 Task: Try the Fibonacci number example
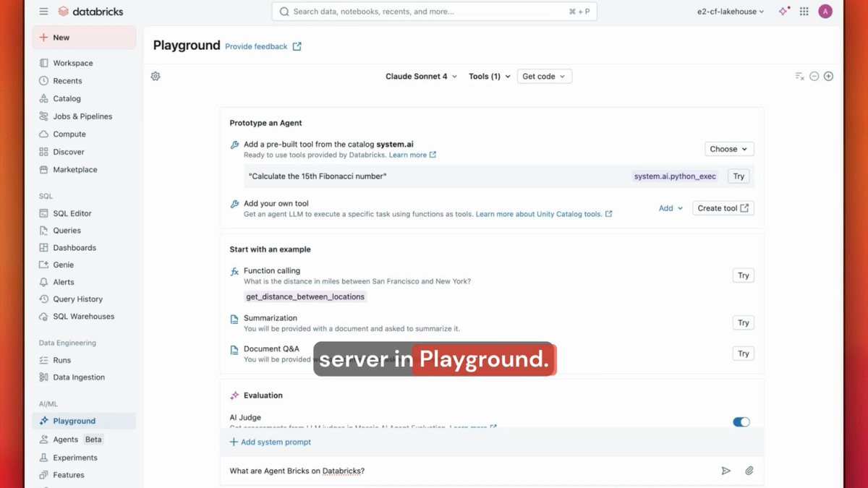pyautogui.click(x=739, y=176)
